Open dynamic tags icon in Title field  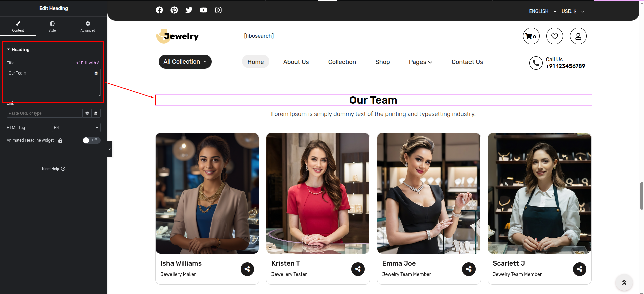tap(96, 73)
